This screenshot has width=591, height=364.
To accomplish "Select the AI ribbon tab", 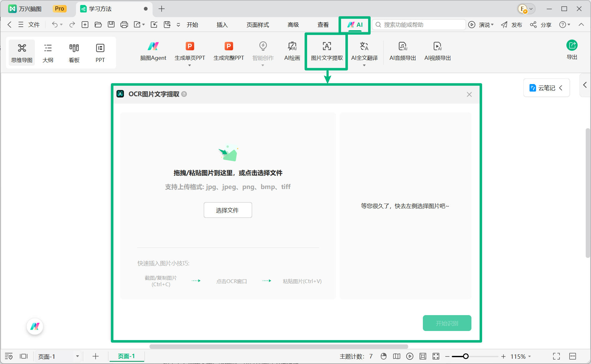I will [x=355, y=25].
